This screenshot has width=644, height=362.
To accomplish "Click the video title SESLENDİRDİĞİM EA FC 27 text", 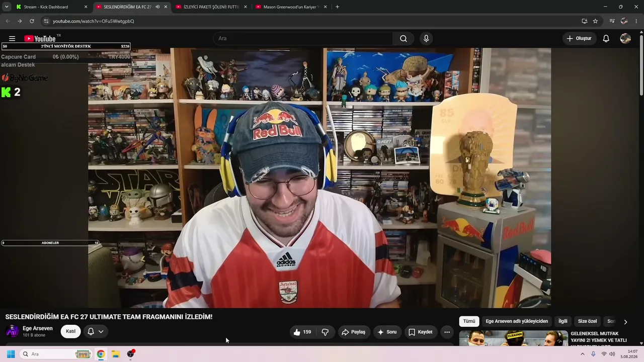I will pyautogui.click(x=109, y=317).
